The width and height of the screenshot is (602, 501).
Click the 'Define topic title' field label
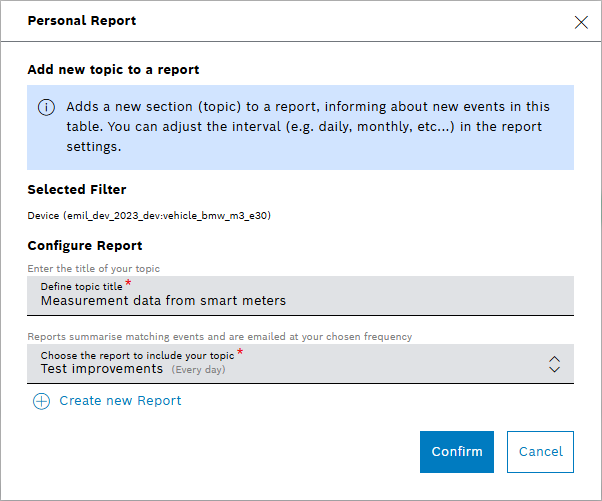(x=82, y=287)
